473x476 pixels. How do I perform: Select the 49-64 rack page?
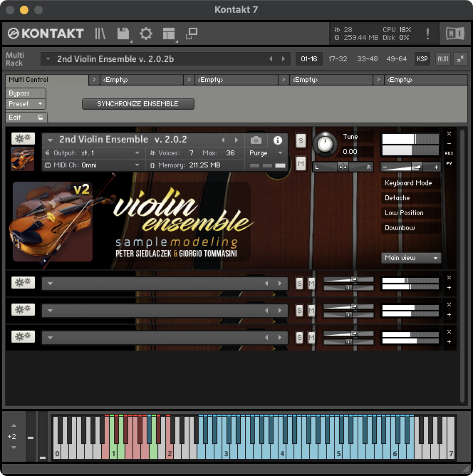point(396,59)
